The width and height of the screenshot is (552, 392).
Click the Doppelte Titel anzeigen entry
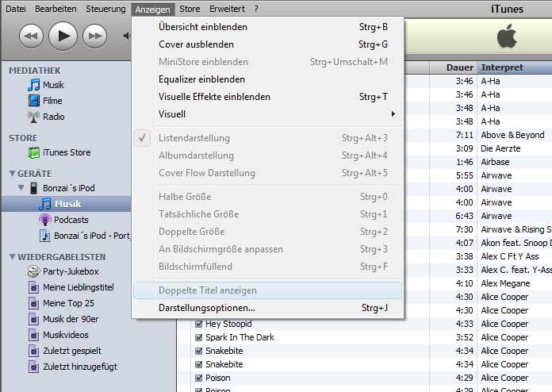coord(268,290)
